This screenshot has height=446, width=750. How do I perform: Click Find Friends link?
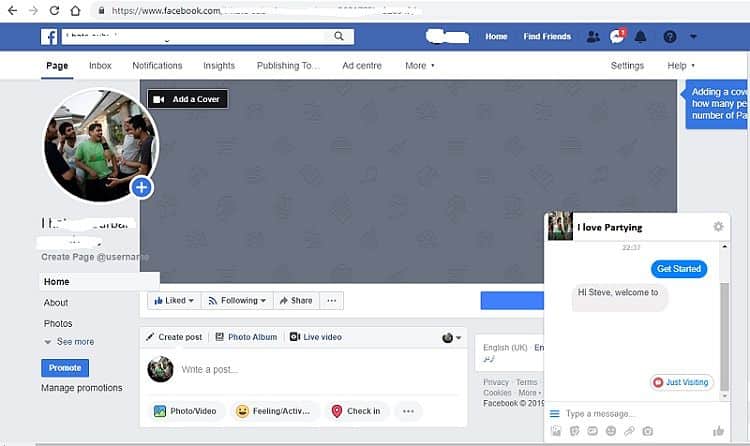click(547, 36)
